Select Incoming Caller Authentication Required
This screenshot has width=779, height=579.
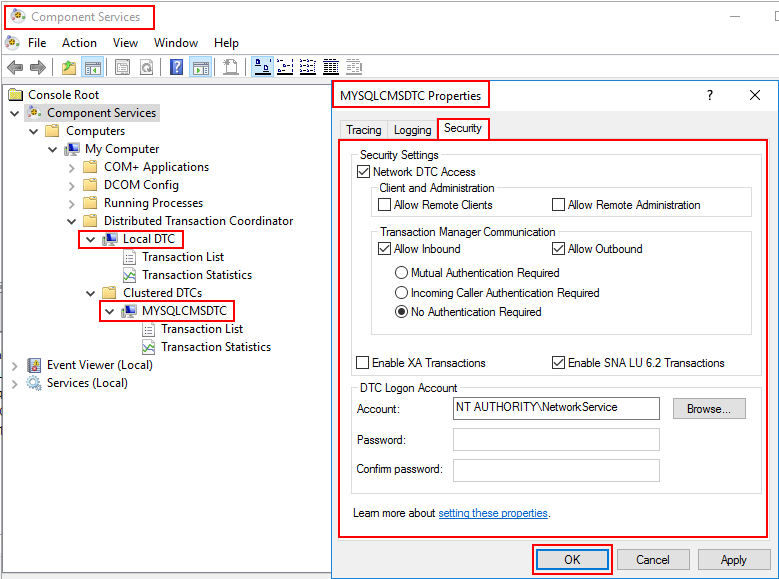401,293
